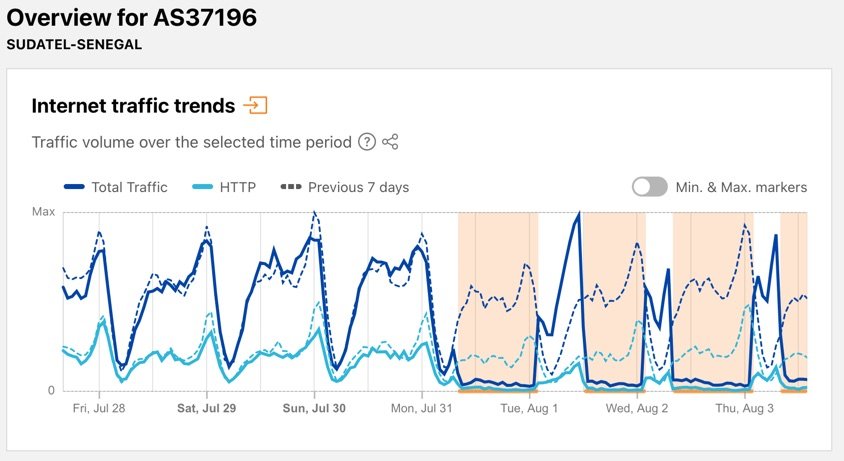Click the Wed, Aug 2 axis label

[x=637, y=408]
